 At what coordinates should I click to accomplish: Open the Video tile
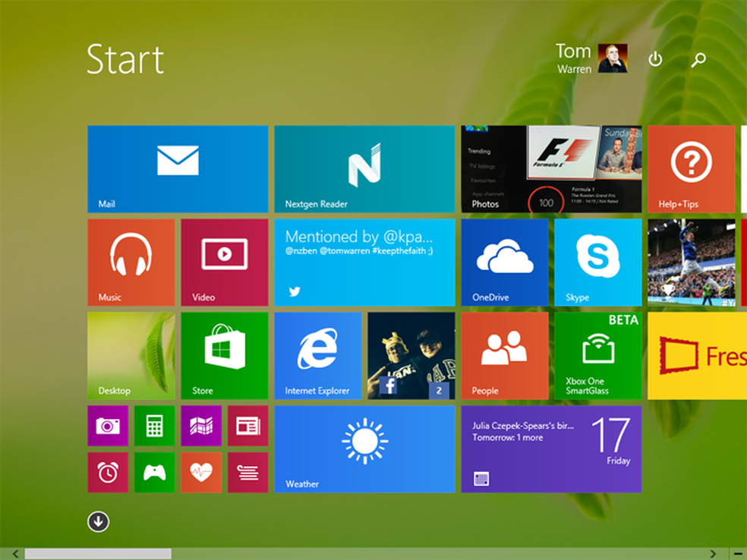click(225, 263)
